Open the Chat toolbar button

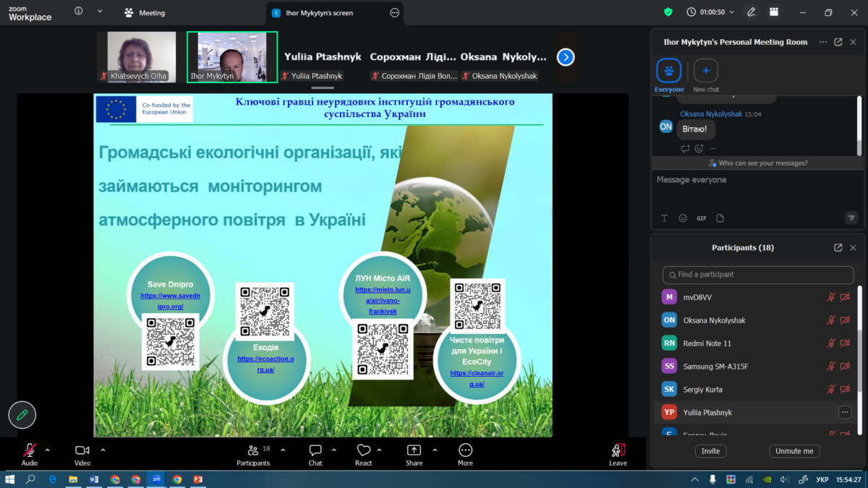[x=315, y=454]
